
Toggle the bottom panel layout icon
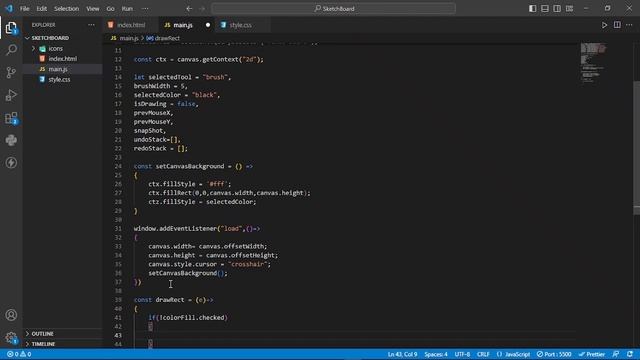click(x=544, y=8)
